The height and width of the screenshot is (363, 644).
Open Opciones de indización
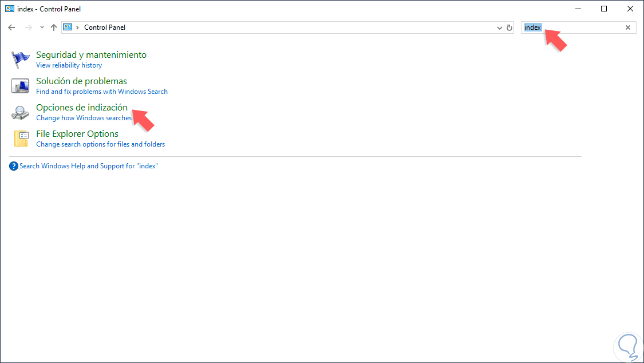click(82, 107)
